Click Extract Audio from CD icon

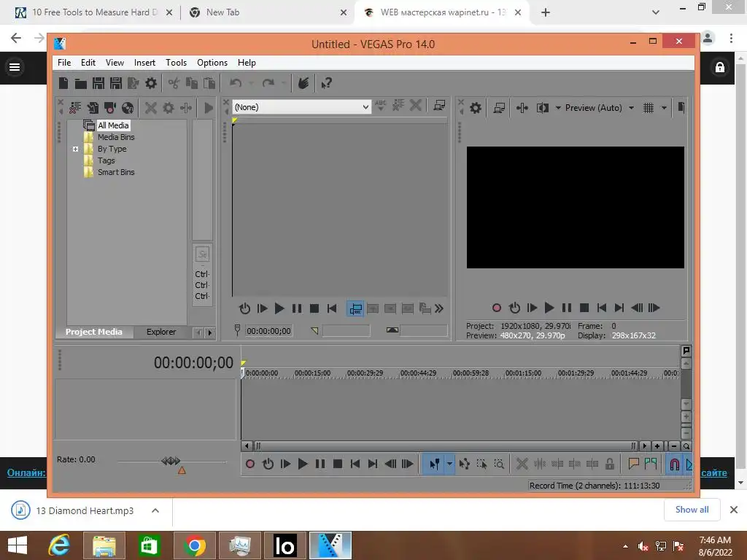(127, 108)
